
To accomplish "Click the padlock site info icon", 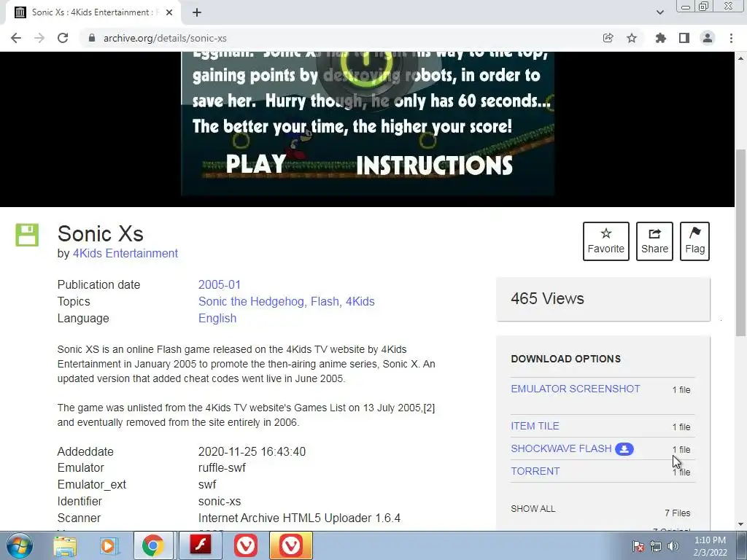I will tap(92, 38).
